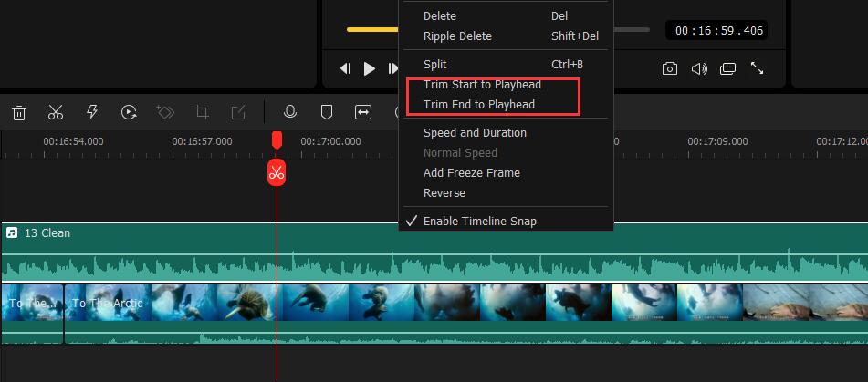Click the music note icon on 13 Clean
This screenshot has height=382, width=868.
pos(12,232)
